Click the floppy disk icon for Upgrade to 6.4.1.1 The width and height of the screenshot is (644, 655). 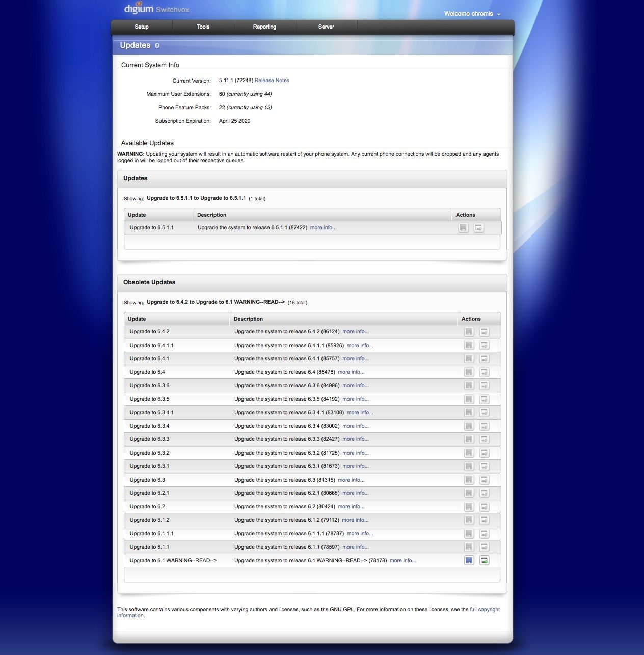(469, 345)
